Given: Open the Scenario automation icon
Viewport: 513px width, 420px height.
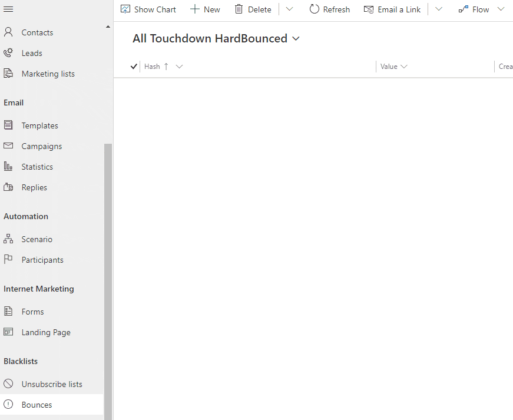Looking at the screenshot, I should [9, 239].
